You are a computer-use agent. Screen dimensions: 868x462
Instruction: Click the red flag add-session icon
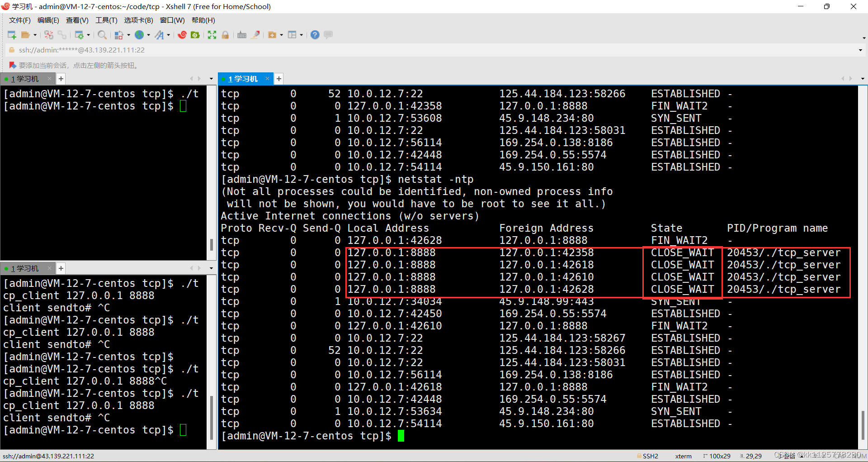[x=13, y=66]
